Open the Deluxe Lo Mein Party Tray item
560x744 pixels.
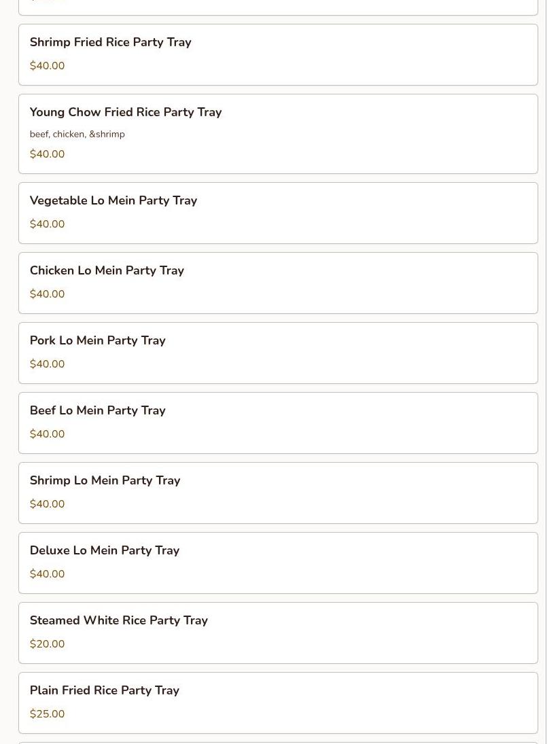click(105, 550)
